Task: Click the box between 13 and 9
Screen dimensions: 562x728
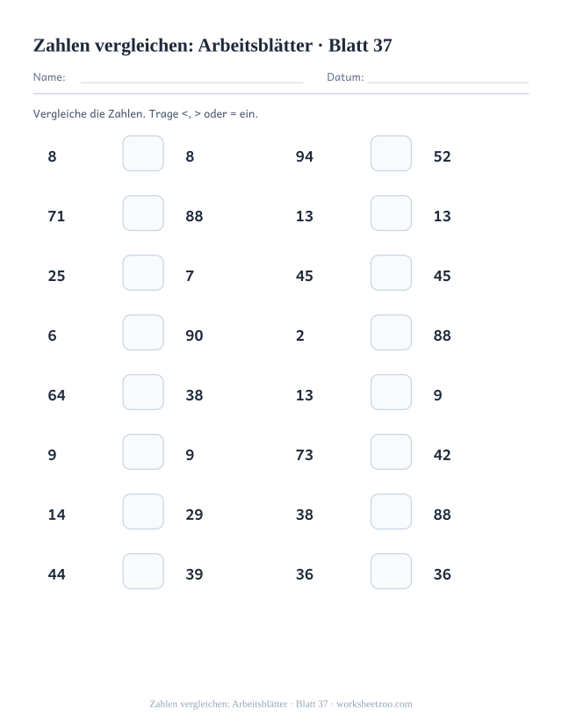Action: click(x=391, y=393)
